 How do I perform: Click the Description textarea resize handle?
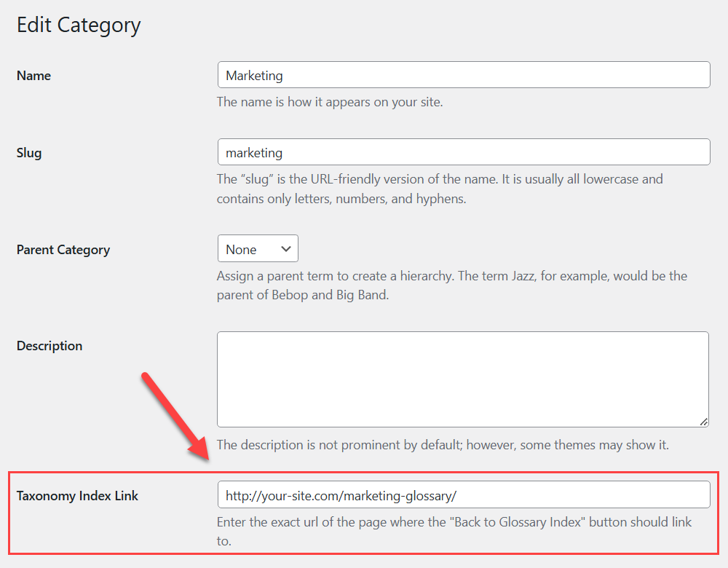704,422
